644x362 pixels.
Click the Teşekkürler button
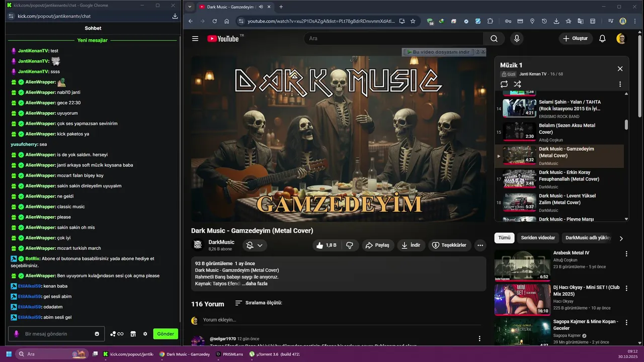tap(449, 245)
